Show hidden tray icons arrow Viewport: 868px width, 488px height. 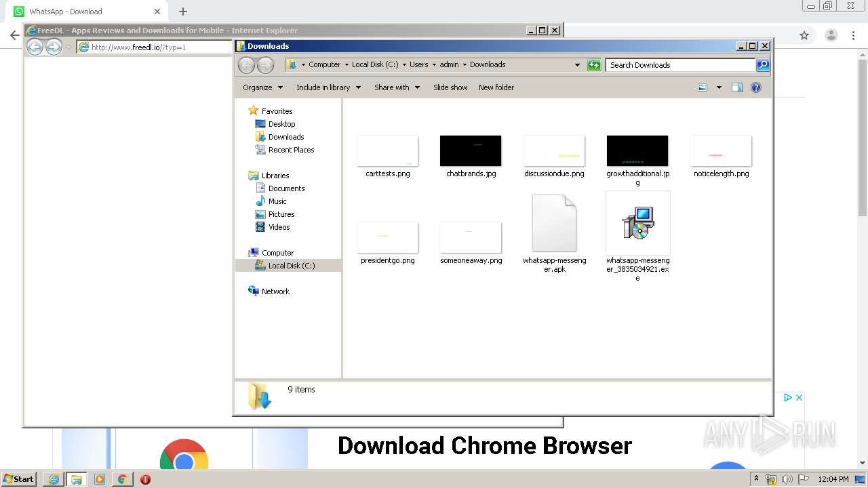756,479
